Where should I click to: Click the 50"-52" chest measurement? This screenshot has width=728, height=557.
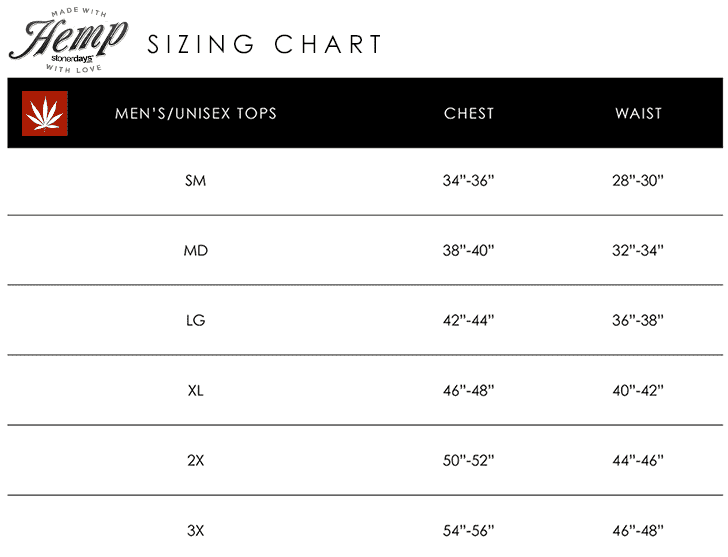point(469,461)
